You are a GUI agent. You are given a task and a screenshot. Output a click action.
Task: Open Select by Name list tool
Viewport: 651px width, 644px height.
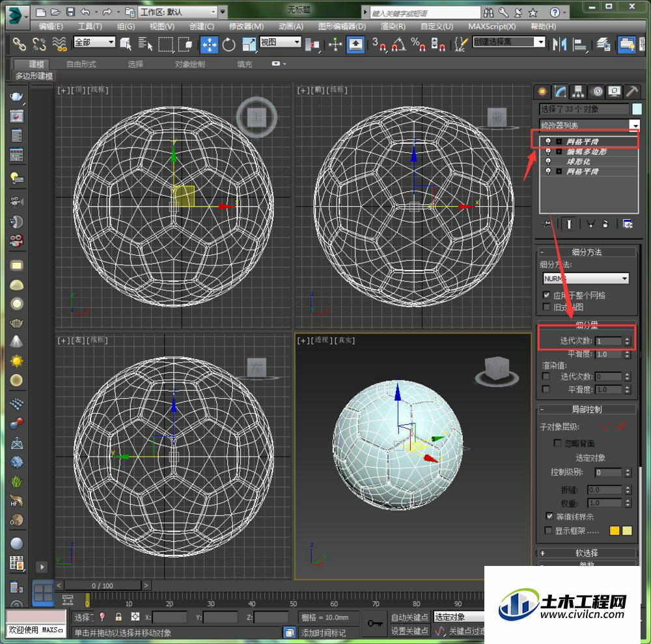click(145, 44)
